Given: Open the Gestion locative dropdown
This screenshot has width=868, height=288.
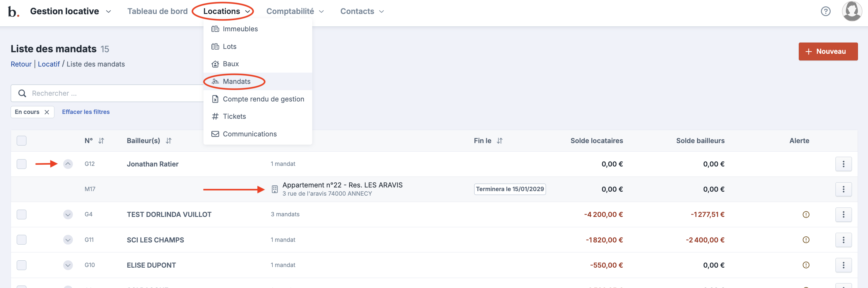Looking at the screenshot, I should tap(70, 12).
